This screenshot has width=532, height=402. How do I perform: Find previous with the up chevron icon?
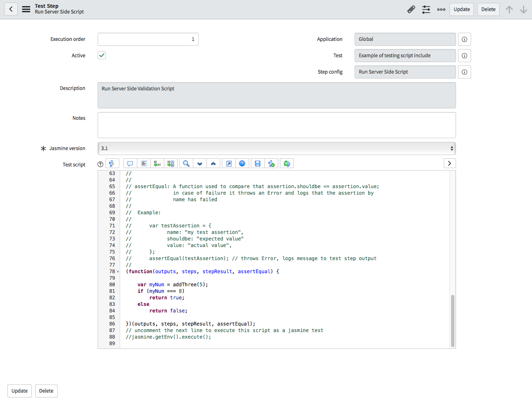(x=213, y=164)
